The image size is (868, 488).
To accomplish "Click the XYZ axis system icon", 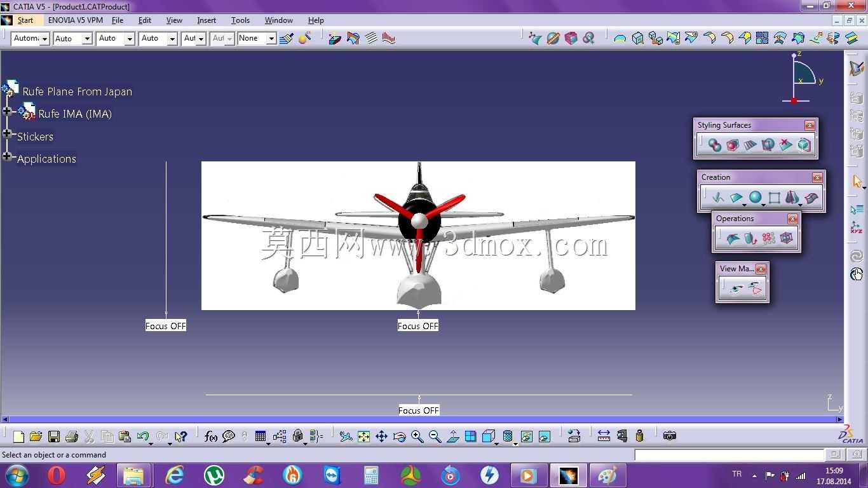I will [x=857, y=227].
